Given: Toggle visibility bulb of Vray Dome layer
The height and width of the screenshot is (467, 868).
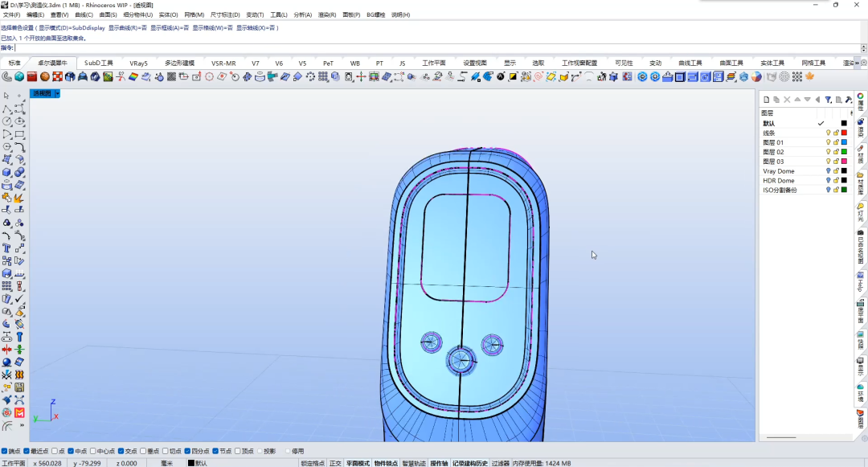Looking at the screenshot, I should click(x=828, y=171).
